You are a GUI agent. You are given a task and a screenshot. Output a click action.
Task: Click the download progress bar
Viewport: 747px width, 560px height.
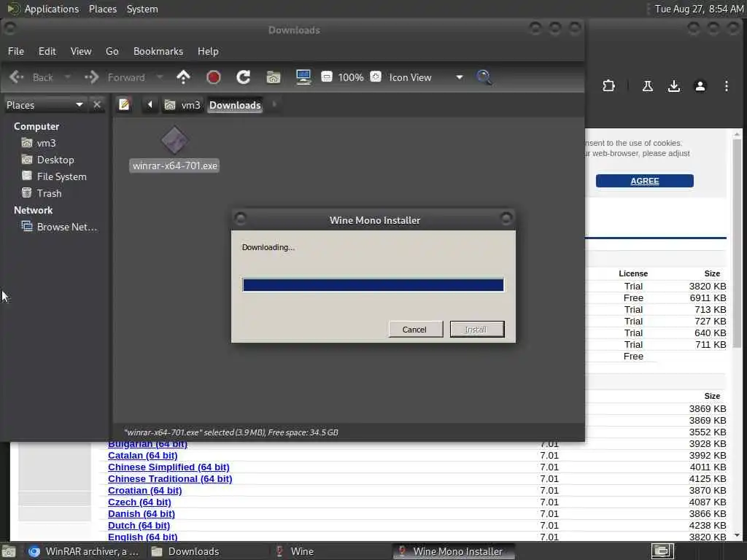tap(373, 285)
